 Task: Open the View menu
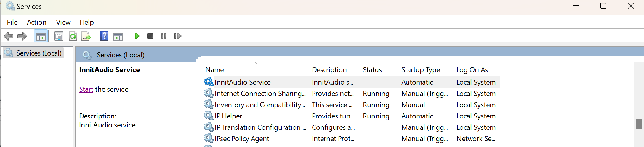pos(63,22)
